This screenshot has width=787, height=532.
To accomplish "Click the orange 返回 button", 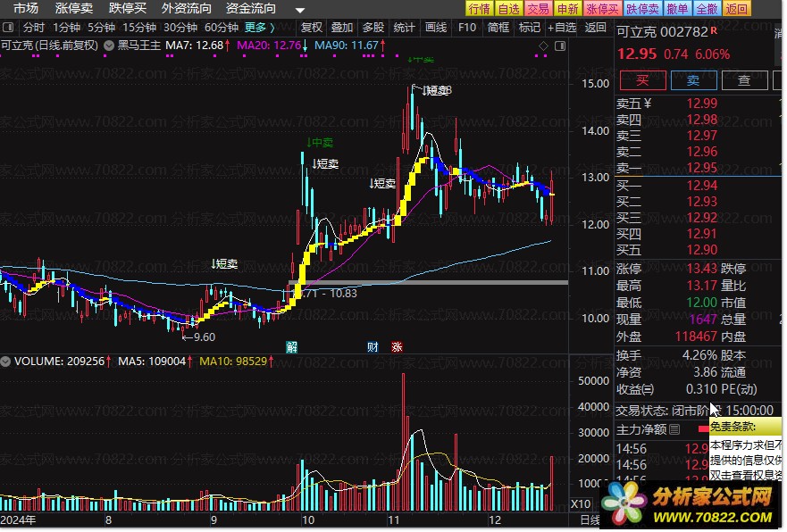I will (737, 9).
